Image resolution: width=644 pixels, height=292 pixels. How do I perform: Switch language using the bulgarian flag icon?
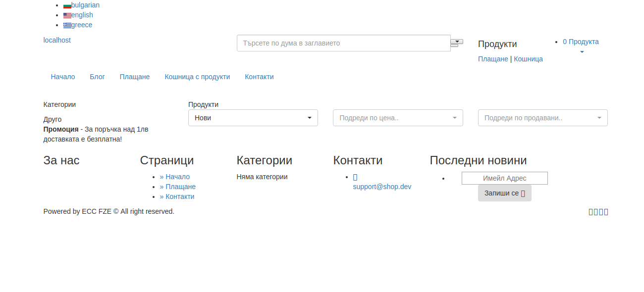click(67, 5)
